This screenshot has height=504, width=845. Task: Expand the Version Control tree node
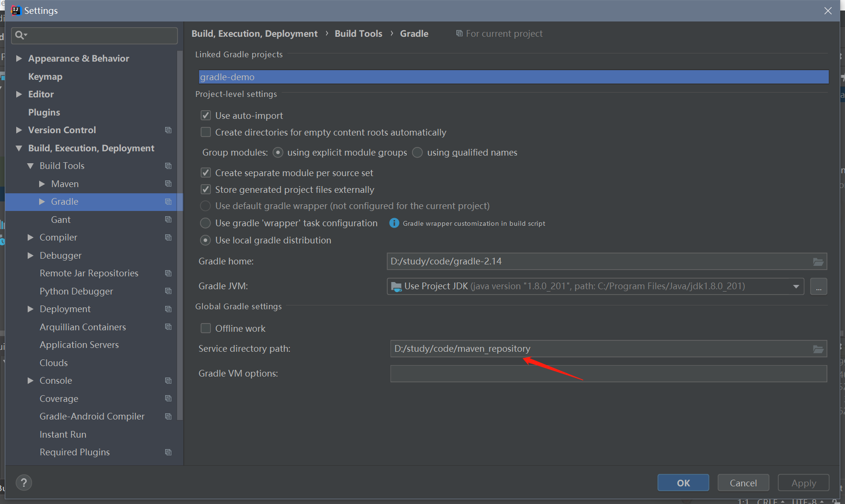click(19, 130)
